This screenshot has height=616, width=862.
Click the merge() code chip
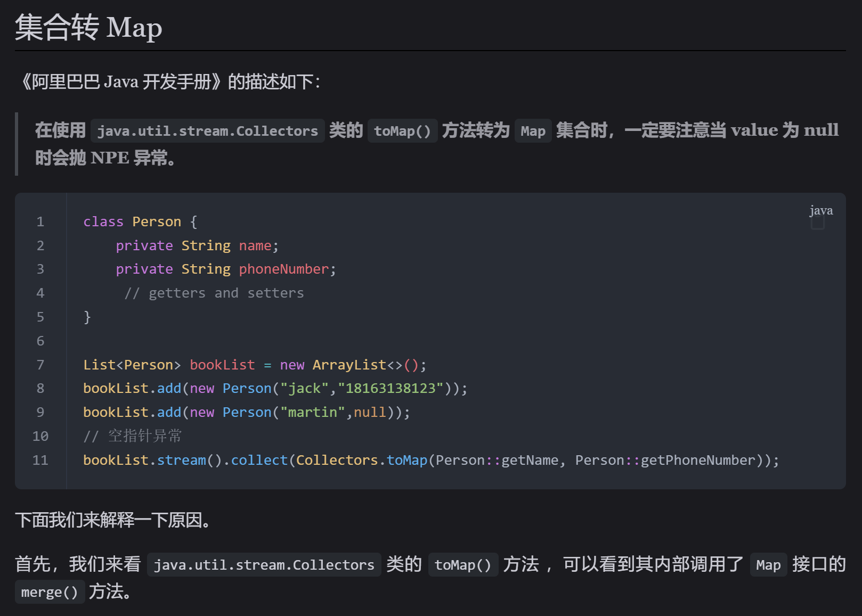coord(50,592)
